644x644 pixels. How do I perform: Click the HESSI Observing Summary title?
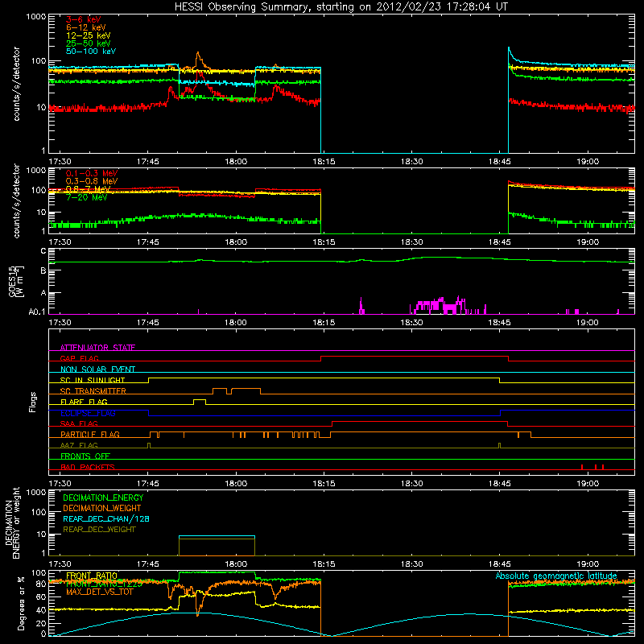point(341,7)
